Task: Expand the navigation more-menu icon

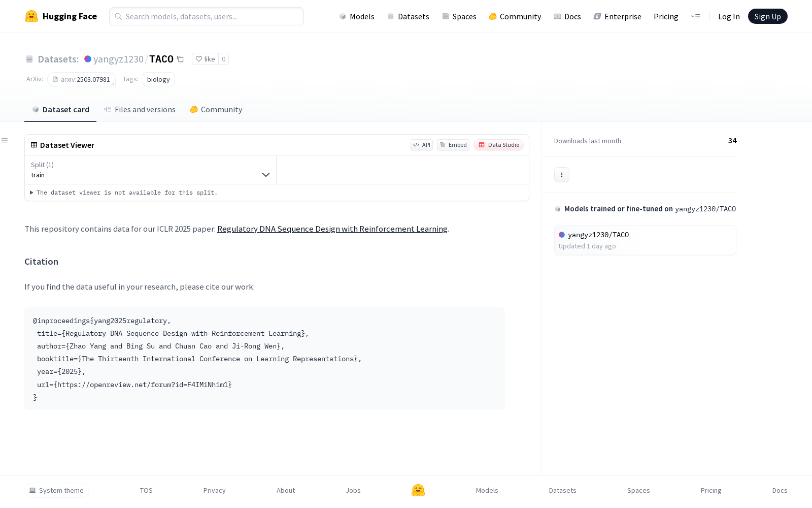Action: coord(695,16)
